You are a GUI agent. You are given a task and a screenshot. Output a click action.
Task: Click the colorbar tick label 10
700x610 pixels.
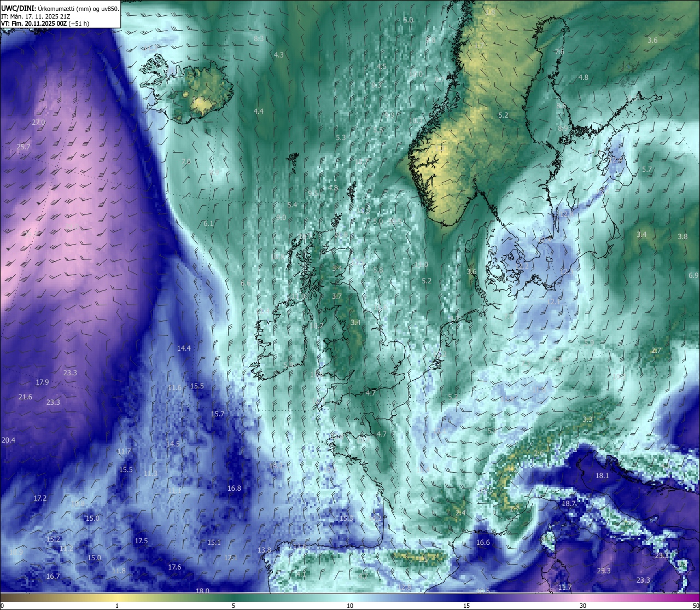350,606
